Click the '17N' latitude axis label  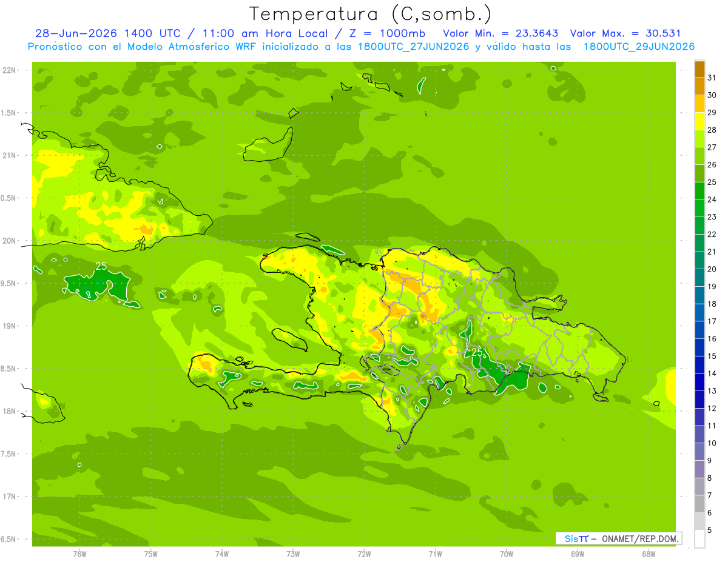[9, 497]
